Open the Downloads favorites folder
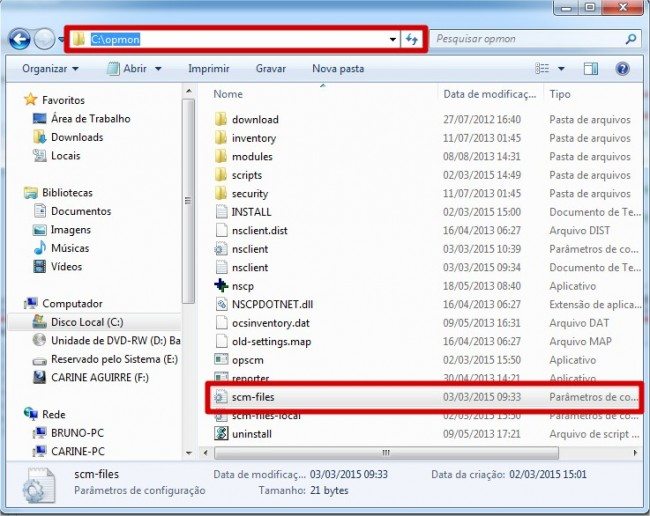The height and width of the screenshot is (516, 650). (x=77, y=137)
